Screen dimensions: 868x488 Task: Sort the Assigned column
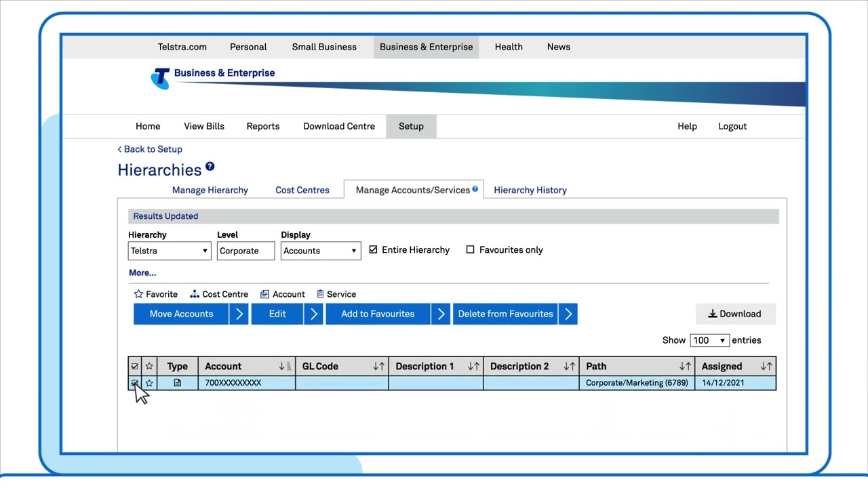point(766,366)
